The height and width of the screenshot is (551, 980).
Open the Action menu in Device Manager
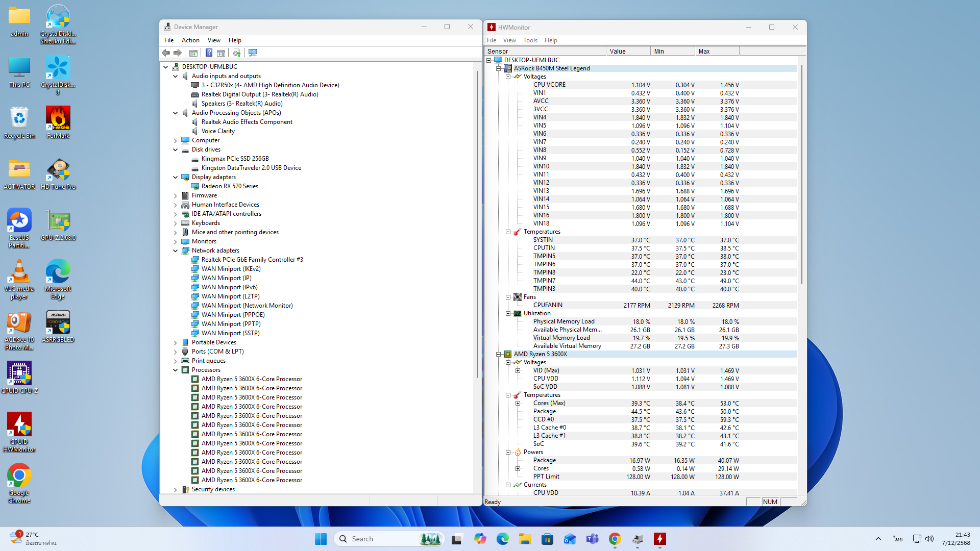click(190, 40)
